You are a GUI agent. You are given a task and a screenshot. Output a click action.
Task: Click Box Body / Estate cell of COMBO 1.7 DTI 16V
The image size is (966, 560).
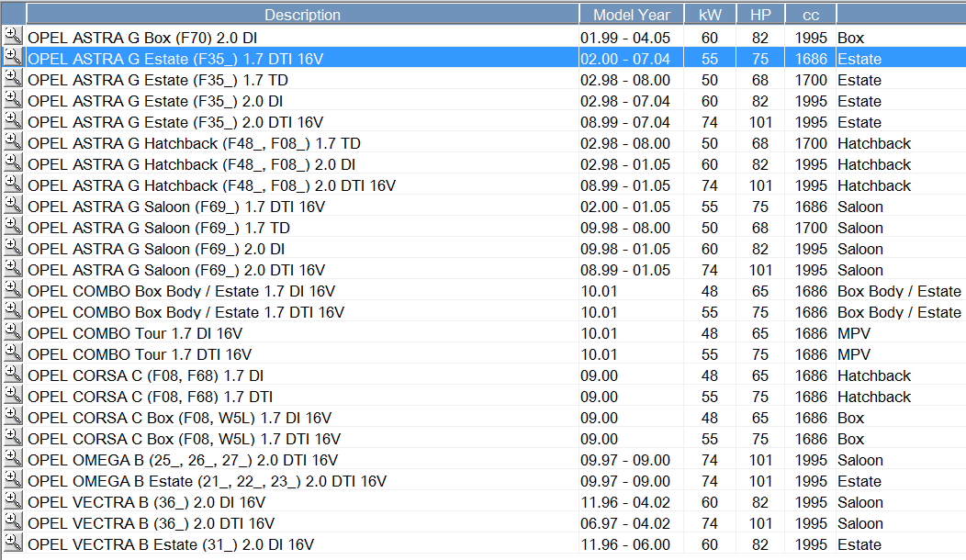(900, 312)
